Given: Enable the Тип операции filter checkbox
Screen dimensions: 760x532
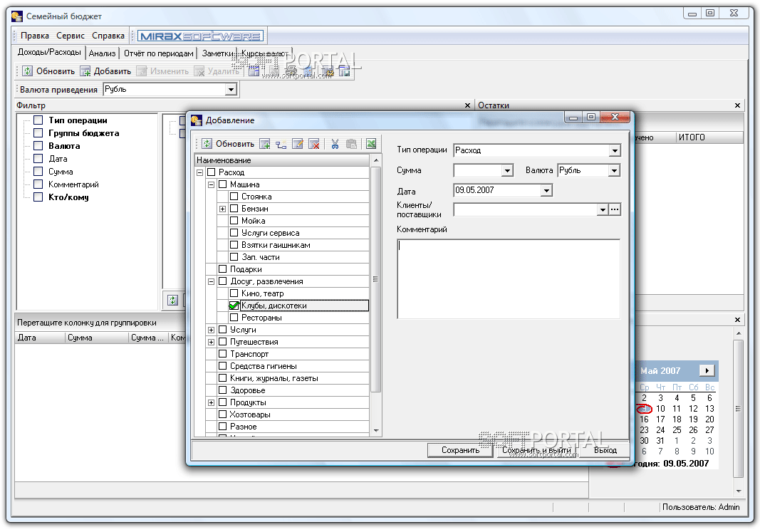Looking at the screenshot, I should [38, 120].
